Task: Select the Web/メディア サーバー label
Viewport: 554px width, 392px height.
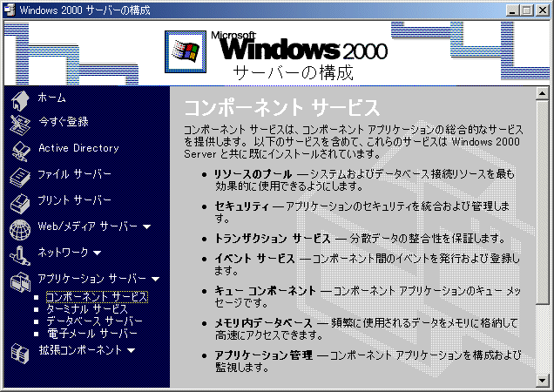Action: (88, 226)
